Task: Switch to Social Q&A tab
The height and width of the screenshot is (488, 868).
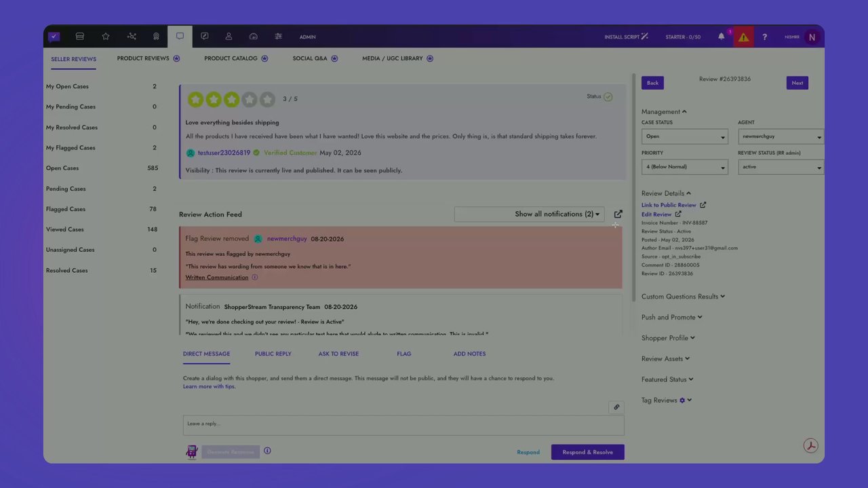Action: (x=310, y=58)
